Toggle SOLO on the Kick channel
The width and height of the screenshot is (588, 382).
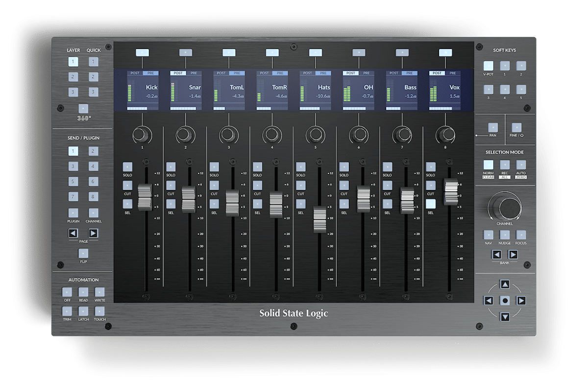click(127, 167)
